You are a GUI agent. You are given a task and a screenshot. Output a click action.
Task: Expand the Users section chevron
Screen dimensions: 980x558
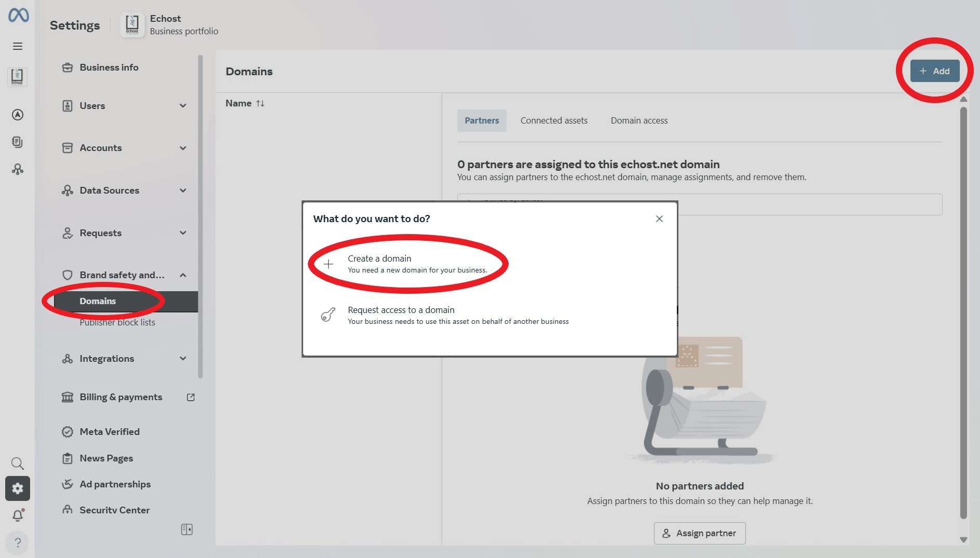[x=183, y=106]
